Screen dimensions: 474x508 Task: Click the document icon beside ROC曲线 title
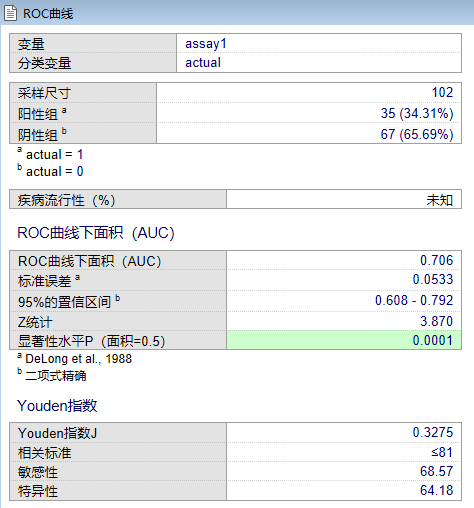click(x=10, y=14)
